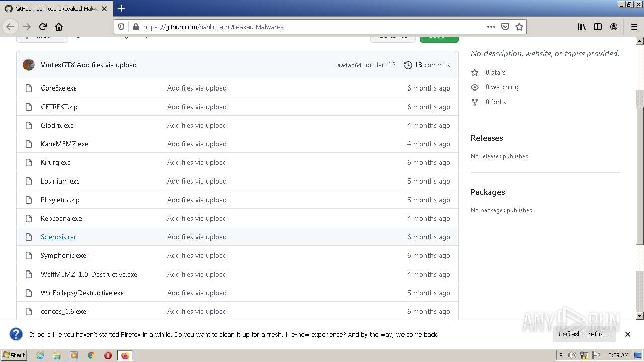Click file icon next to Kirurg.exe
Image resolution: width=644 pixels, height=362 pixels.
click(29, 162)
